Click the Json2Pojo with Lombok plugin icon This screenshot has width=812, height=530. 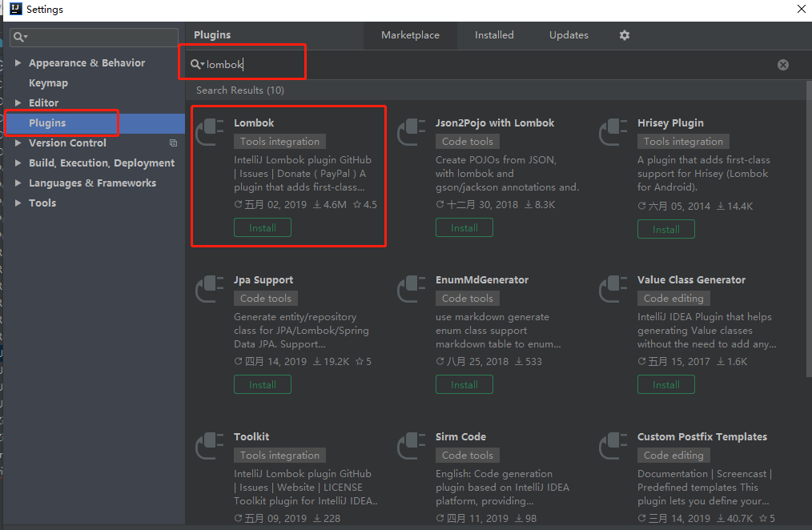412,132
